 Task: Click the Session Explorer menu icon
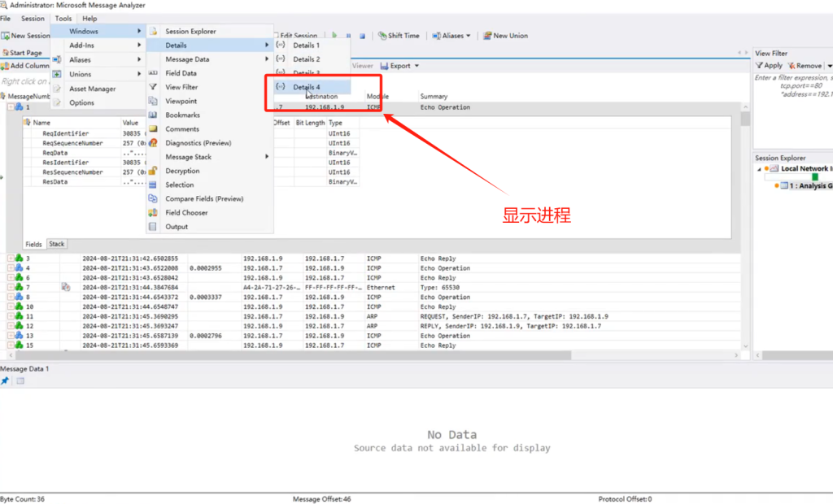coord(153,32)
